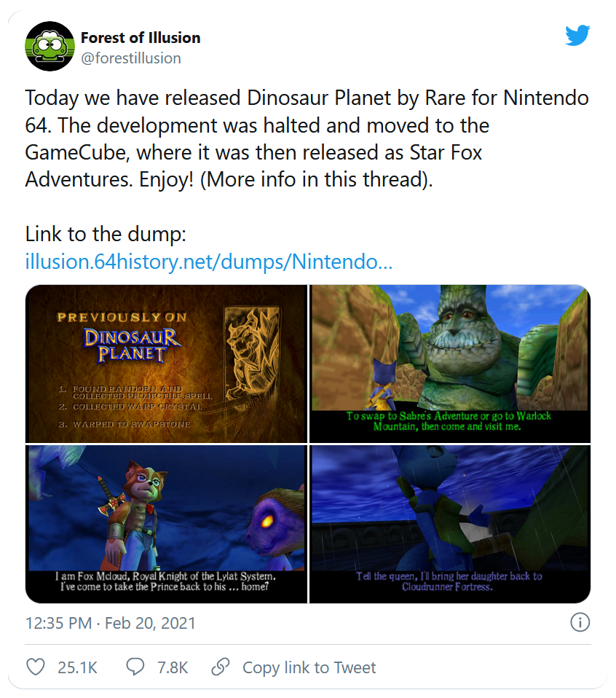This screenshot has height=698, width=616.
Task: Click the 7.8K replies count
Action: (x=173, y=667)
